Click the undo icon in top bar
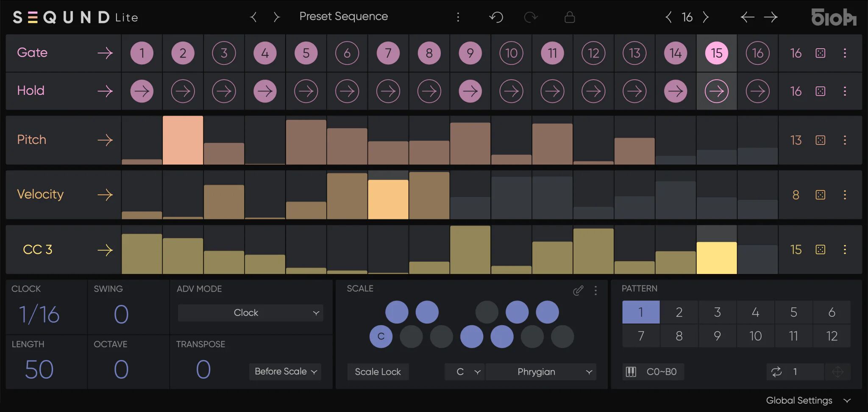The height and width of the screenshot is (412, 868). pos(496,17)
